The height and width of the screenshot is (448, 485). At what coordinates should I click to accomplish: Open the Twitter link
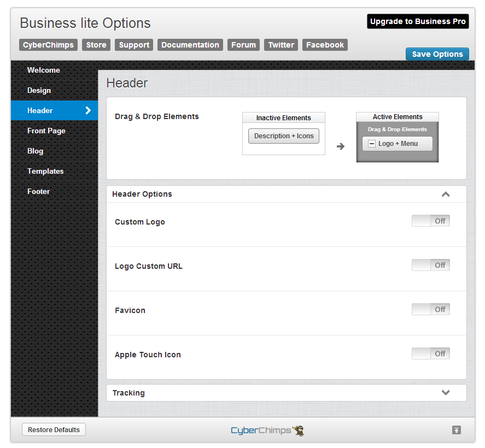pyautogui.click(x=281, y=45)
